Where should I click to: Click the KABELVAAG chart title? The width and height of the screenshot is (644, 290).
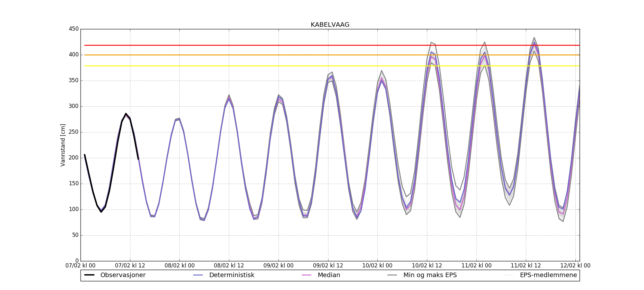330,25
